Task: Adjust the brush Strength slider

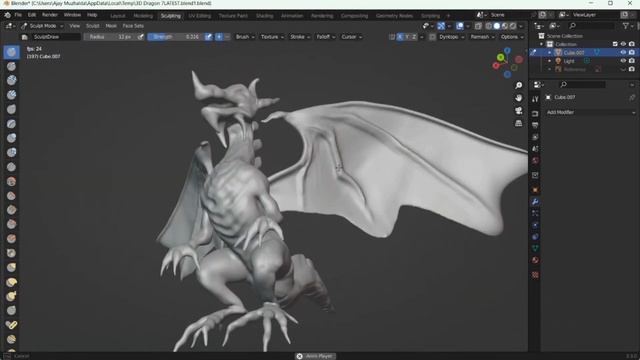Action: pyautogui.click(x=175, y=37)
